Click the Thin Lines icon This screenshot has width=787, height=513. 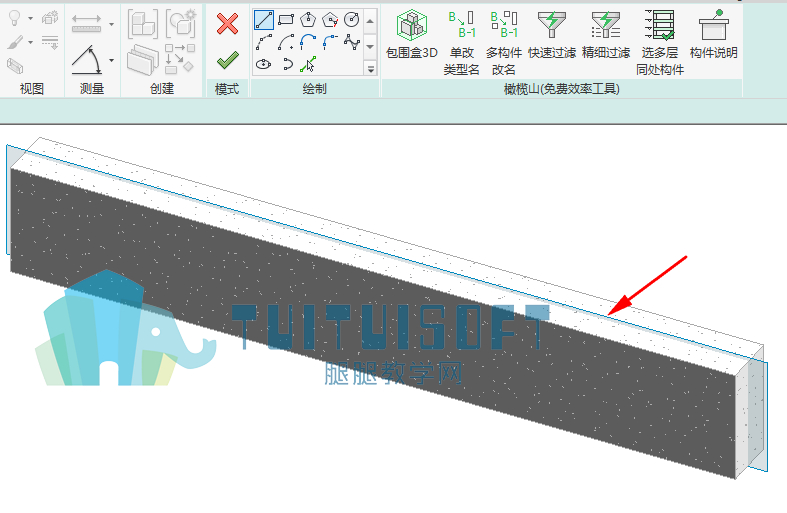click(50, 42)
